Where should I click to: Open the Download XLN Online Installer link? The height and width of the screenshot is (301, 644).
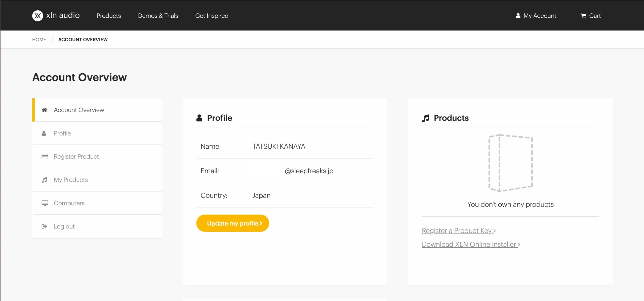coord(471,244)
